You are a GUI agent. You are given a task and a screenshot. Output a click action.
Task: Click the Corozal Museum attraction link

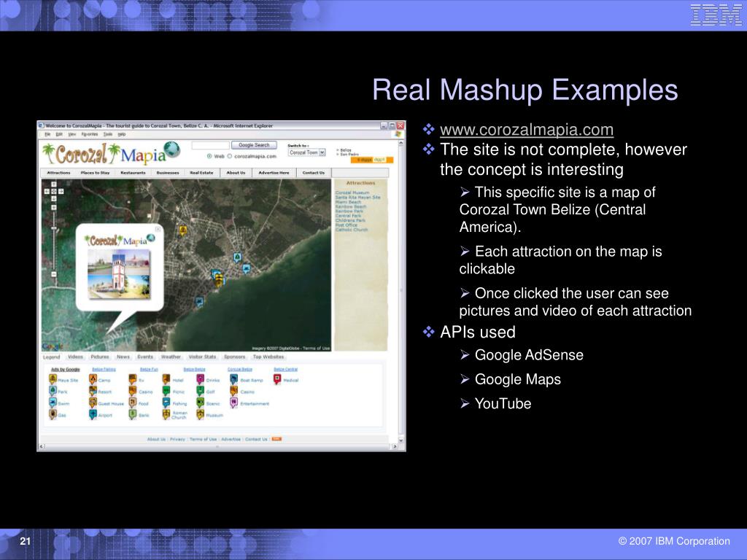point(352,192)
